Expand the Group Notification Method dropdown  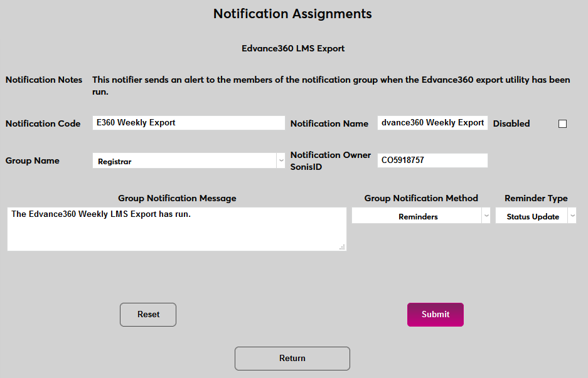[x=420, y=216]
